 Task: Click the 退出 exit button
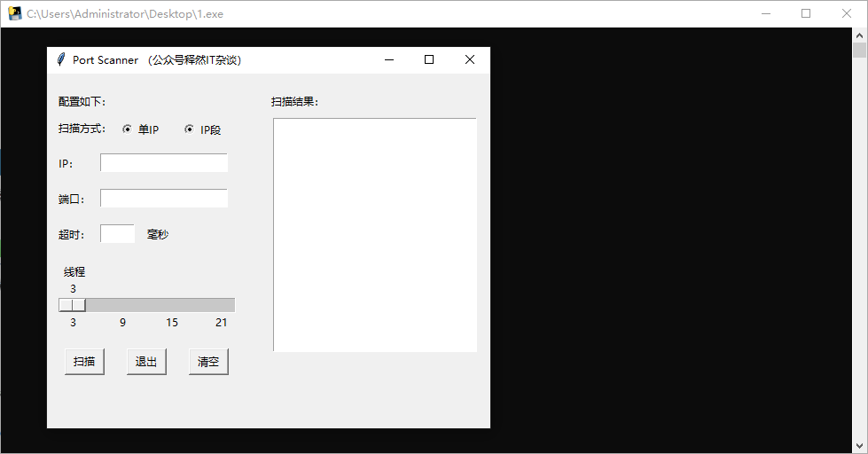point(146,362)
